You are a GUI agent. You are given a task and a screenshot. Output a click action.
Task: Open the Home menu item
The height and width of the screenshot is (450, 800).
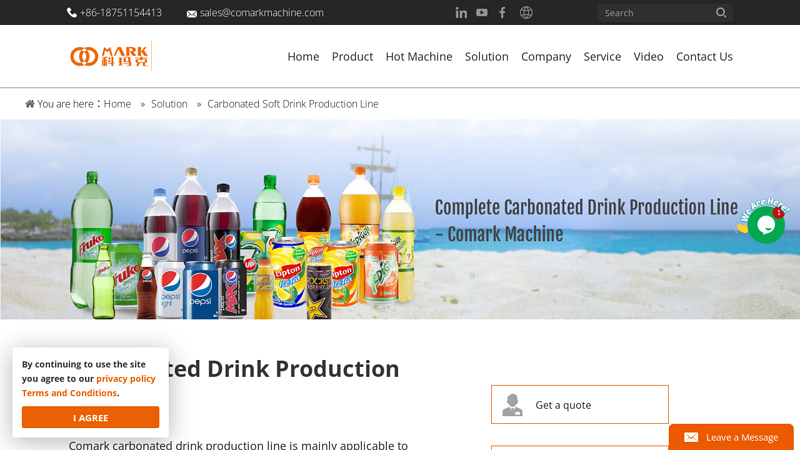point(303,56)
